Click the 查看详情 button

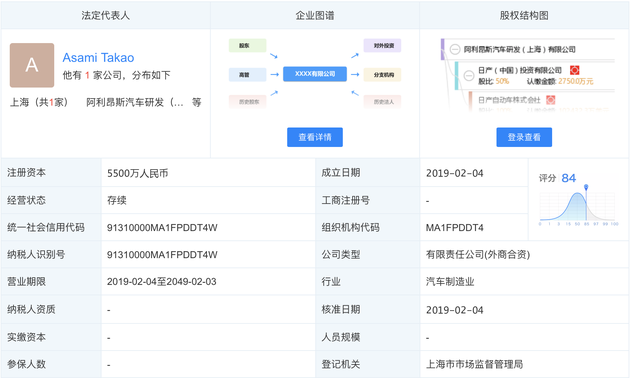tap(315, 137)
